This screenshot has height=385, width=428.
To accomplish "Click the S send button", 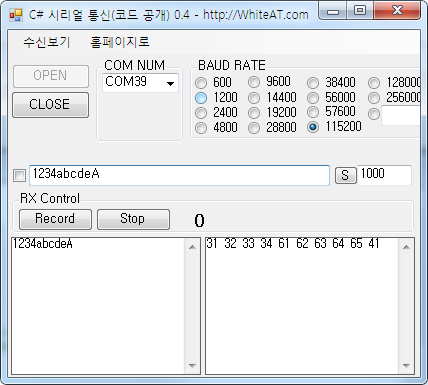I will coord(345,175).
